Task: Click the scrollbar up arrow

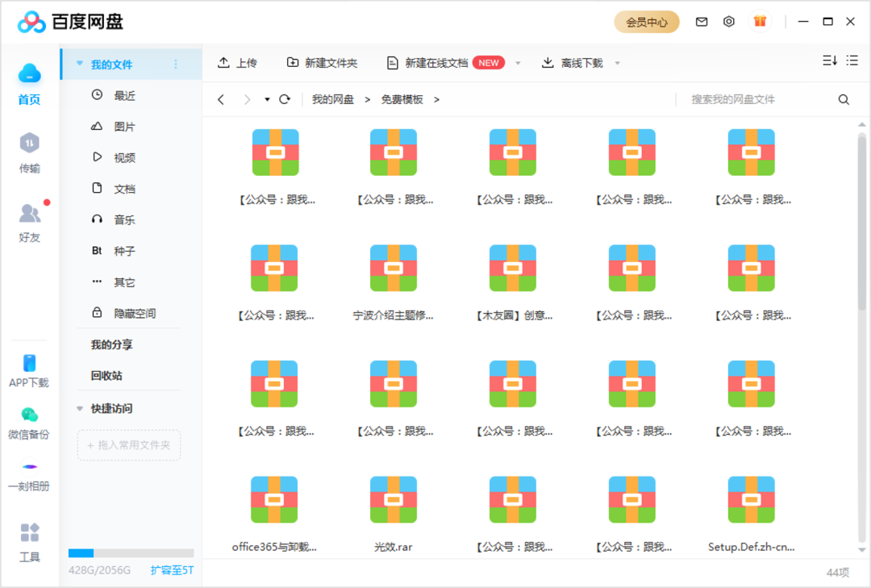Action: tap(861, 124)
